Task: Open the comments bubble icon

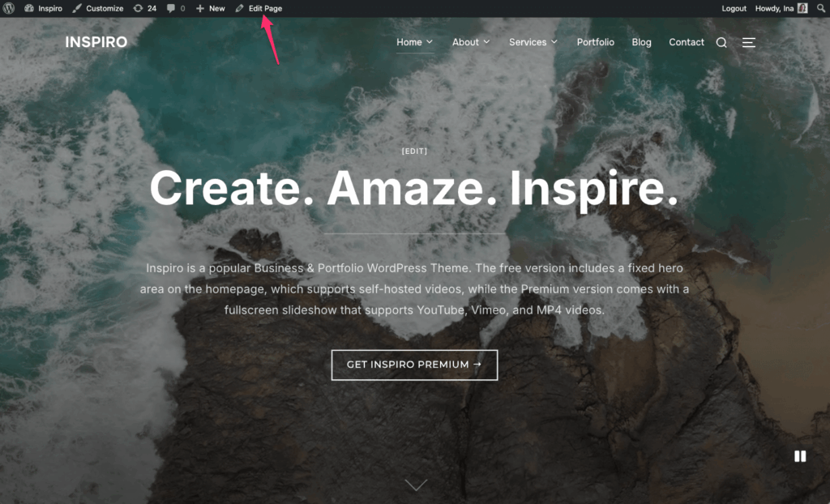Action: pyautogui.click(x=171, y=8)
